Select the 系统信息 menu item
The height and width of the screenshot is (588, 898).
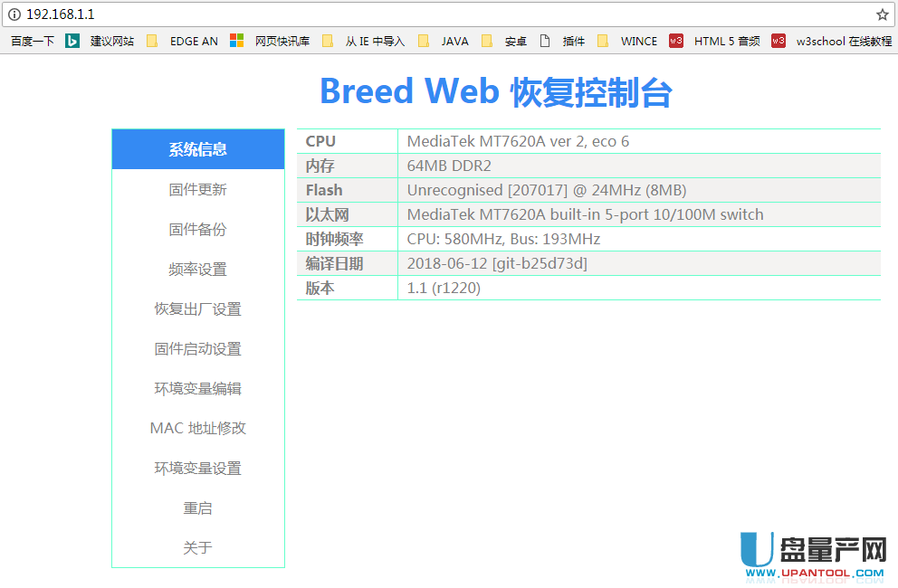[x=197, y=150]
